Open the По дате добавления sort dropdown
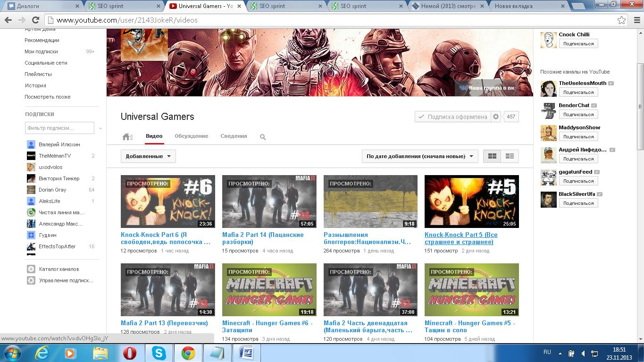The image size is (644, 362). pyautogui.click(x=420, y=156)
